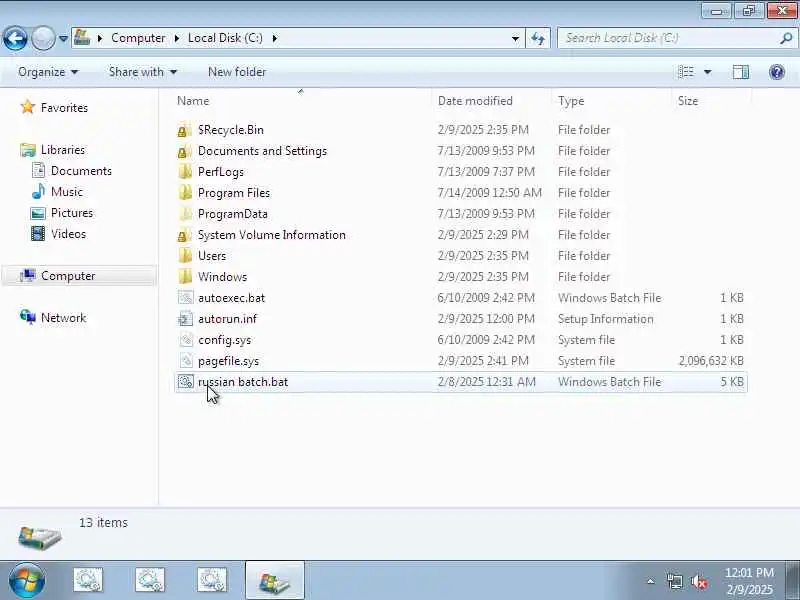The height and width of the screenshot is (600, 800).
Task: Expand the arrow before Computer in breadcrumb
Action: pos(99,38)
